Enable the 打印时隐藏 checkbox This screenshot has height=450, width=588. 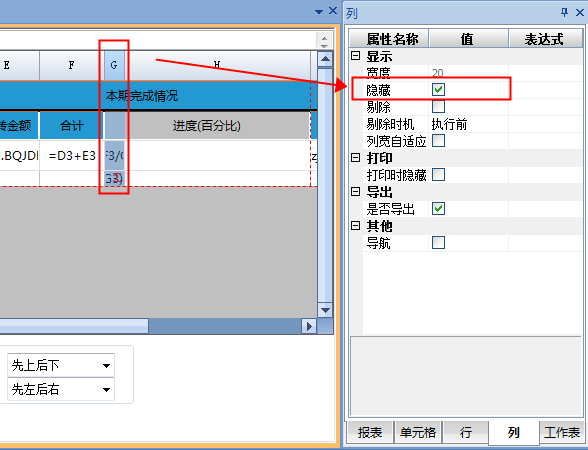tap(438, 174)
